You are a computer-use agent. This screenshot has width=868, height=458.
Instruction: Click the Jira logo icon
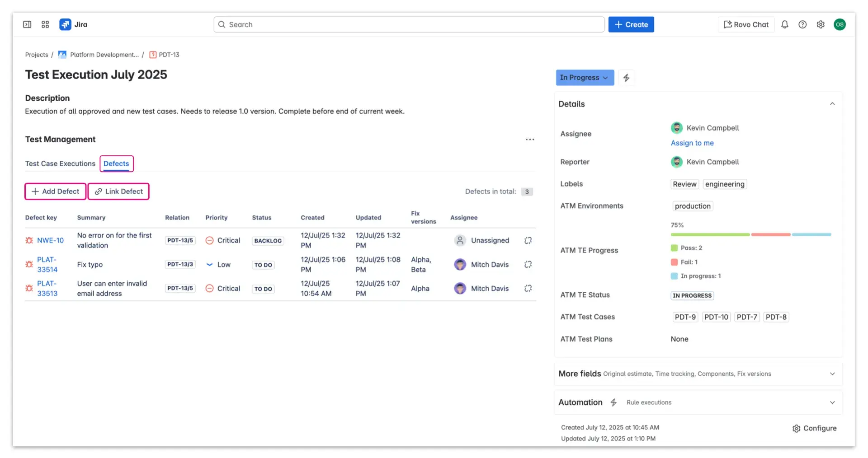pyautogui.click(x=66, y=24)
